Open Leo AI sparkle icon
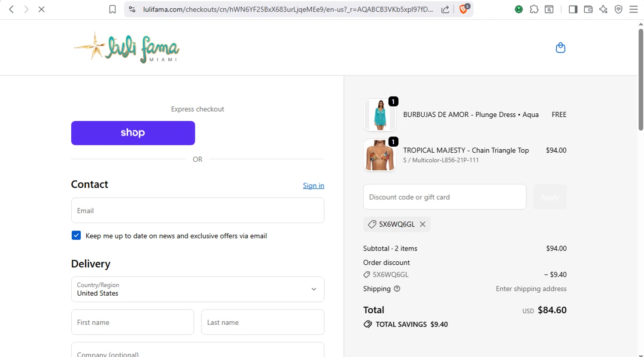This screenshot has width=644, height=357. (x=603, y=9)
